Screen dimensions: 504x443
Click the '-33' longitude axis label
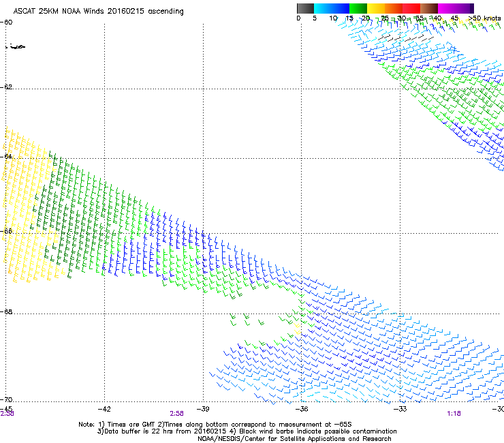[400, 409]
